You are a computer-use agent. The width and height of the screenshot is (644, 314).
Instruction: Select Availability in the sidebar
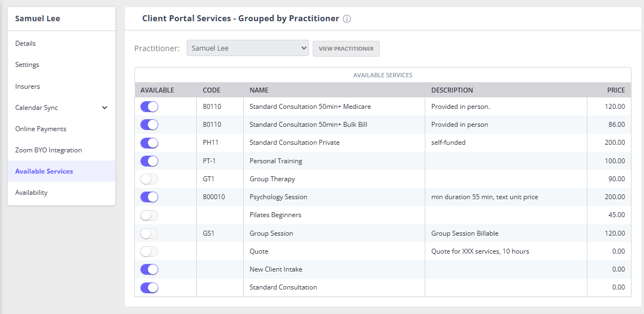click(x=32, y=193)
